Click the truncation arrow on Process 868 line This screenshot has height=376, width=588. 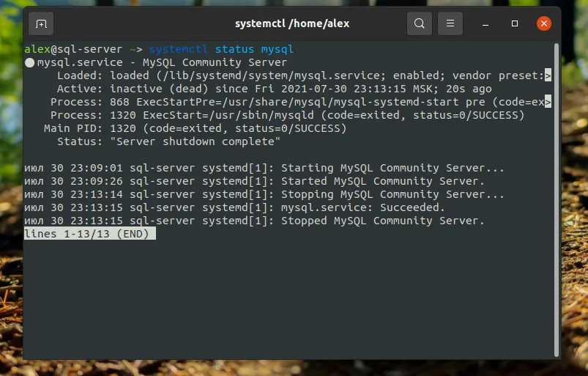click(x=548, y=102)
